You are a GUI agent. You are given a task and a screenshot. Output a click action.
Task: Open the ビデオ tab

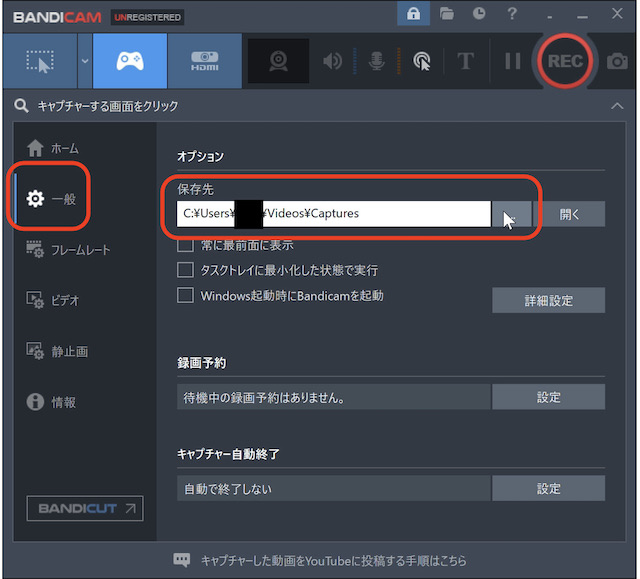(53, 300)
